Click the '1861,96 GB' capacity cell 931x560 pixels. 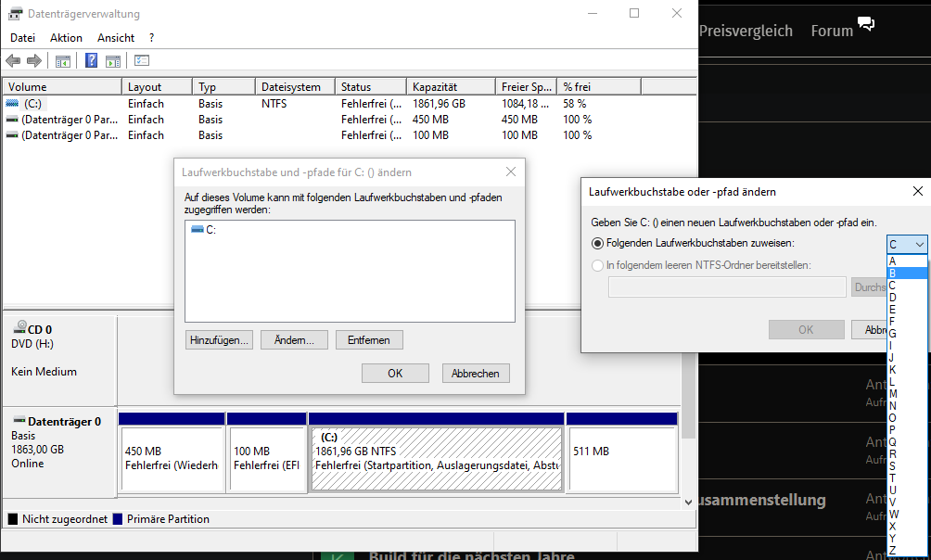pyautogui.click(x=439, y=103)
